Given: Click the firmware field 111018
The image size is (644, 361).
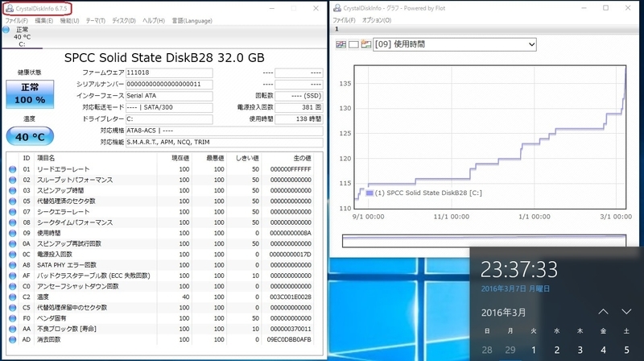Looking at the screenshot, I should 169,73.
